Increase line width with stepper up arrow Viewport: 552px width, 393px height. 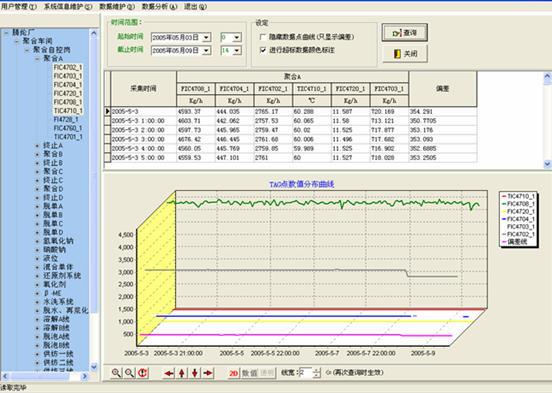coord(316,370)
